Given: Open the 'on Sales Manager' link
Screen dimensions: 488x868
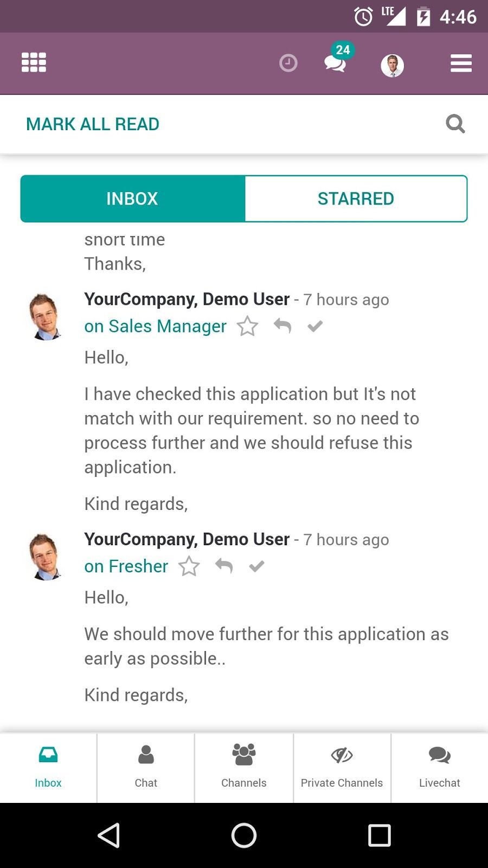Looking at the screenshot, I should click(x=155, y=326).
